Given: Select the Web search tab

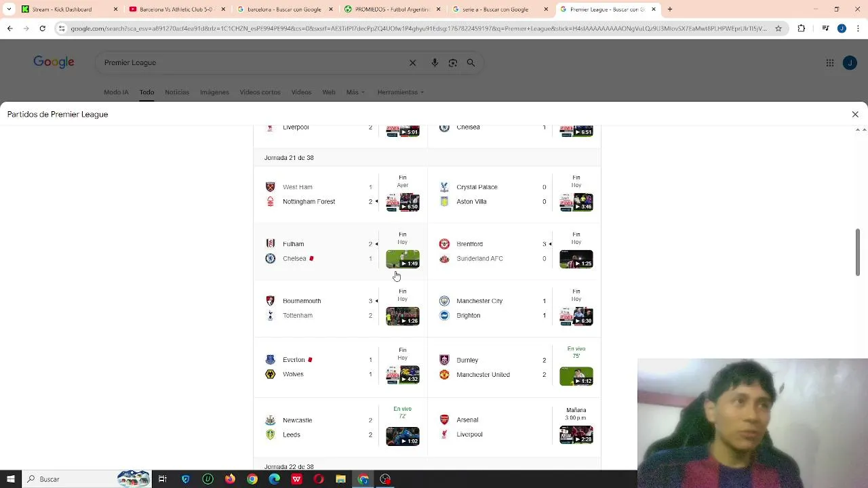Looking at the screenshot, I should click(x=329, y=92).
